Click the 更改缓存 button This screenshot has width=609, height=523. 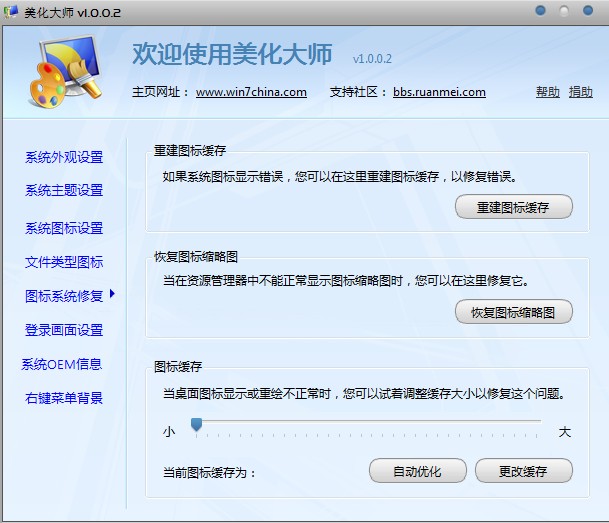click(524, 471)
